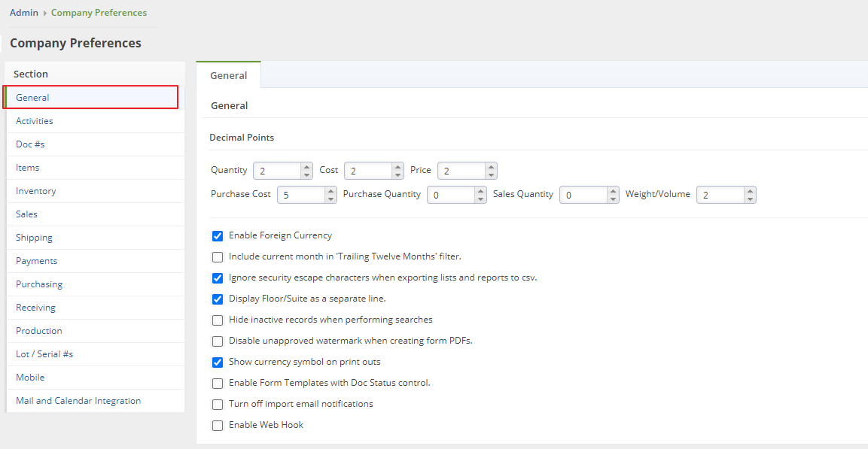Screen dimensions: 868x449
Task: Select the General section in sidebar
Action: click(95, 97)
